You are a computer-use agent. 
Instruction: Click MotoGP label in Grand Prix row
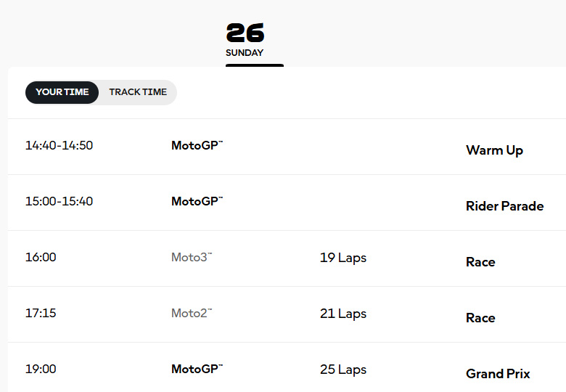pos(197,369)
